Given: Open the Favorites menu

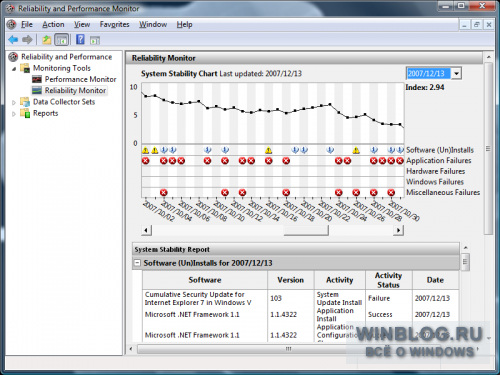Looking at the screenshot, I should [114, 24].
